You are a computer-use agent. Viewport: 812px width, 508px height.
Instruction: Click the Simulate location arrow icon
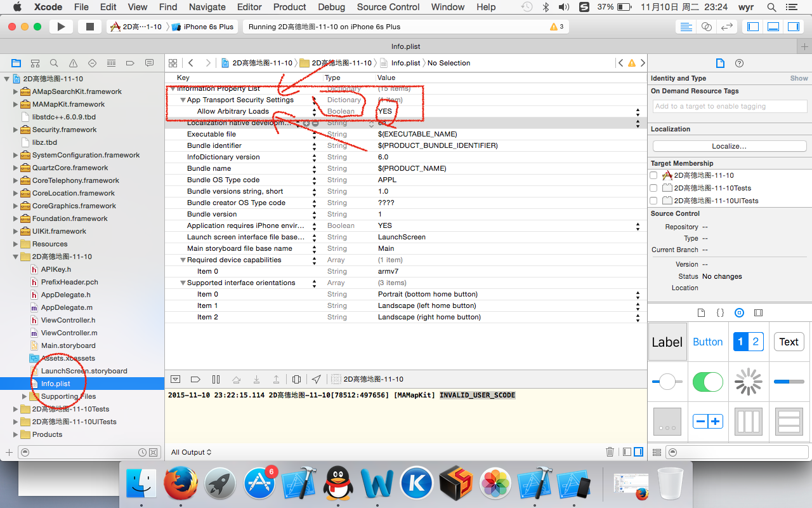point(316,379)
